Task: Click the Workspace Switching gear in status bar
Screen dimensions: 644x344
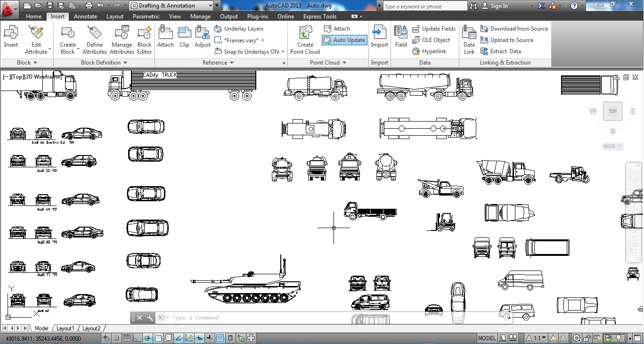Action: click(x=576, y=338)
